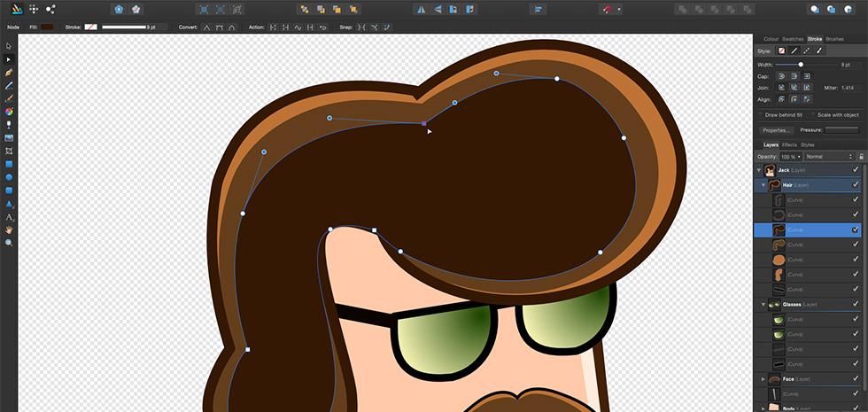Select the Pen tool

(x=9, y=73)
